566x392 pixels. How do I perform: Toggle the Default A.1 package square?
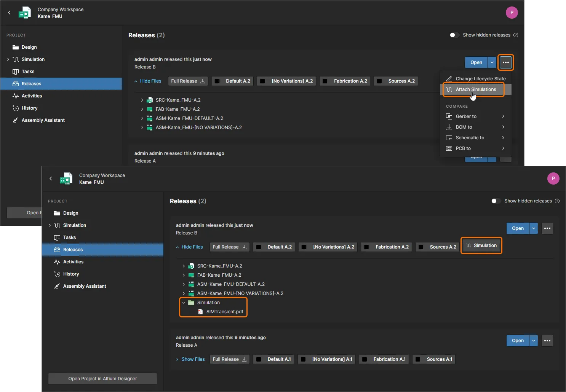pyautogui.click(x=259, y=359)
